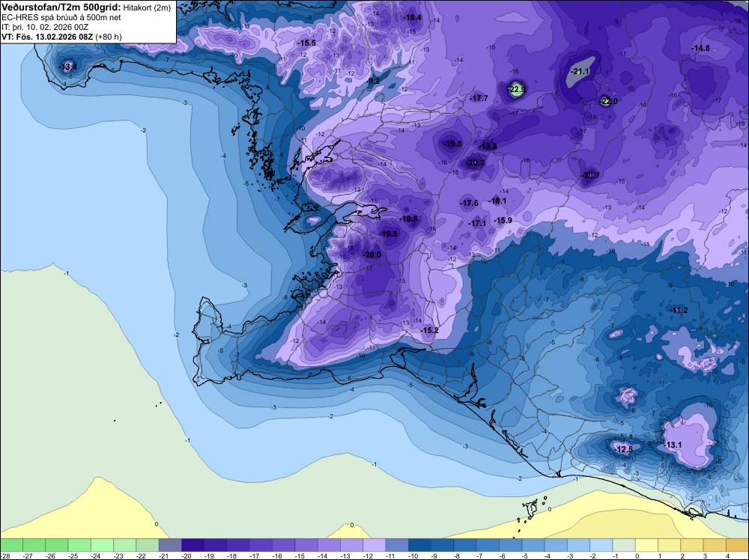Select the VT: Fös. 13.02.2026 08Z line

61,37
